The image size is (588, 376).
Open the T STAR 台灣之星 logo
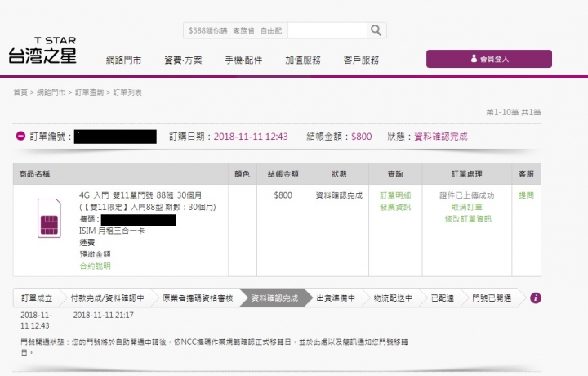(42, 50)
